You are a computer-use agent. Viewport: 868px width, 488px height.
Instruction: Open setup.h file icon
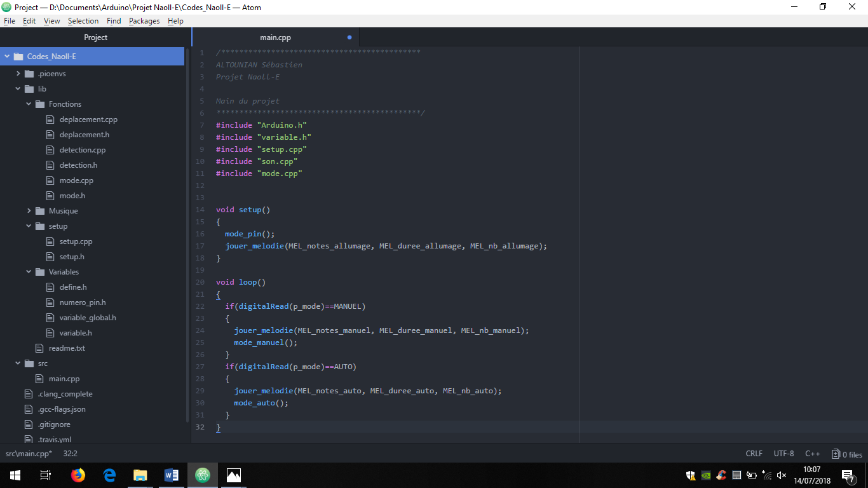[x=51, y=257]
